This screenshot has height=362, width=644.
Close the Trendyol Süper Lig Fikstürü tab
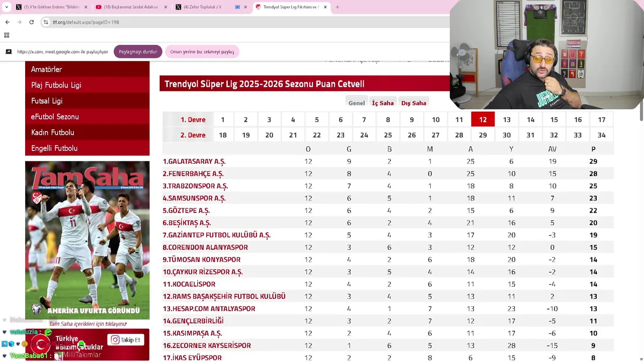pyautogui.click(x=325, y=7)
